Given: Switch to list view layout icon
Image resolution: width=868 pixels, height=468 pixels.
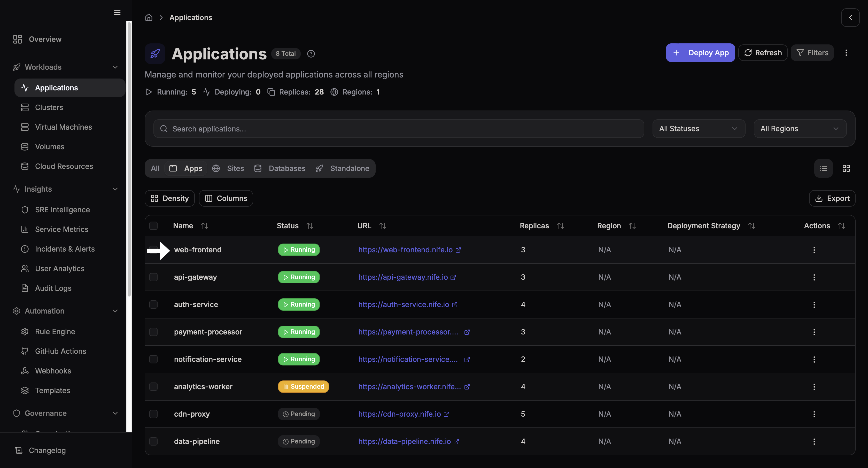Looking at the screenshot, I should pos(823,168).
